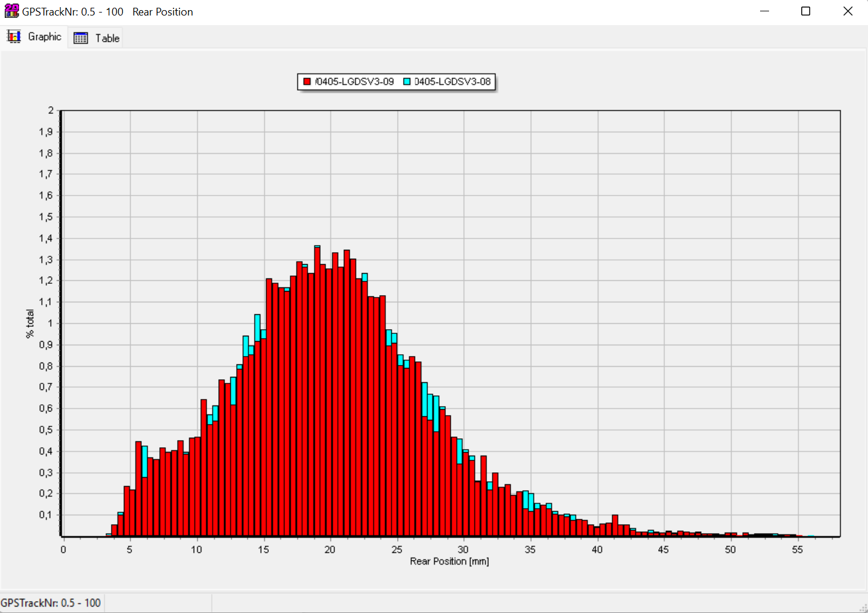
Task: Click the bar chart icon on Graphic tab
Action: (x=14, y=37)
